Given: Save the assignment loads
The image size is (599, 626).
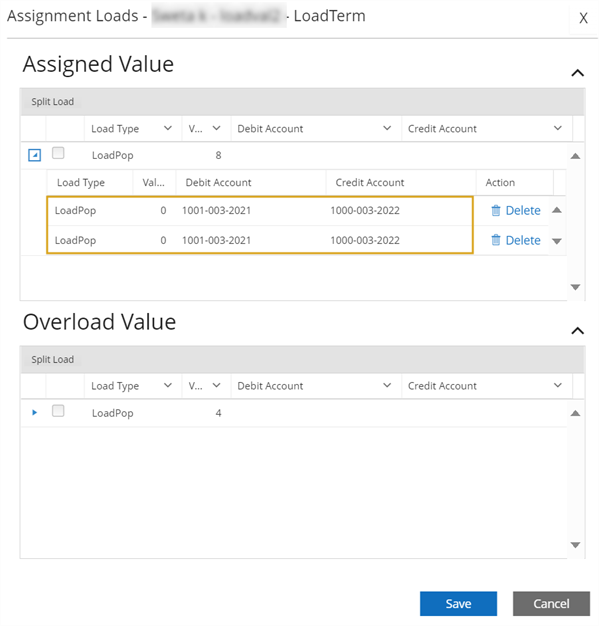Looking at the screenshot, I should tap(458, 603).
